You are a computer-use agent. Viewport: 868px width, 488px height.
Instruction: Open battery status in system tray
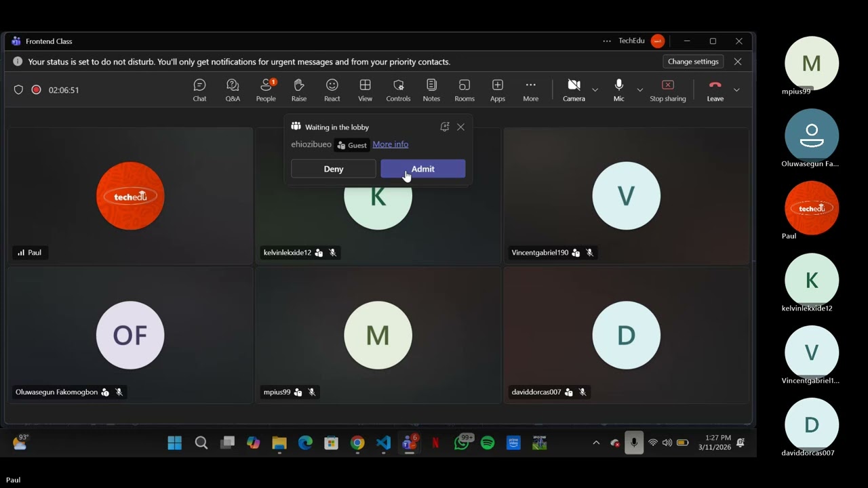683,443
